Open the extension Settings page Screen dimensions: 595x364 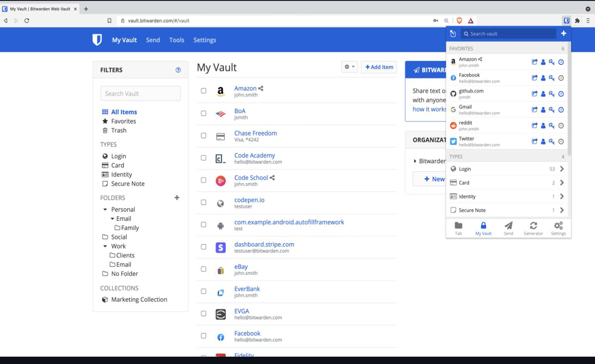click(x=558, y=228)
